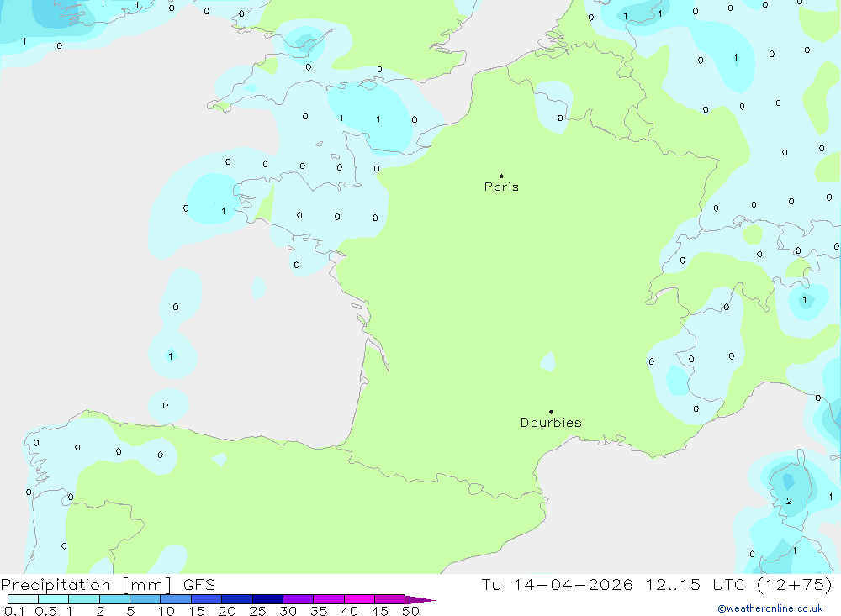Image resolution: width=841 pixels, height=616 pixels.
Task: Click the legend scale value 50
Action: tap(411, 611)
